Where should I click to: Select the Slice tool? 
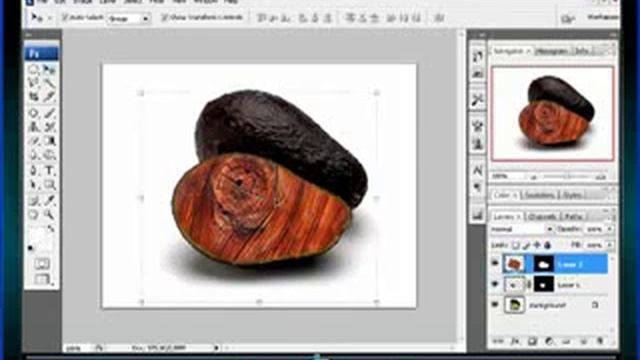(50, 97)
